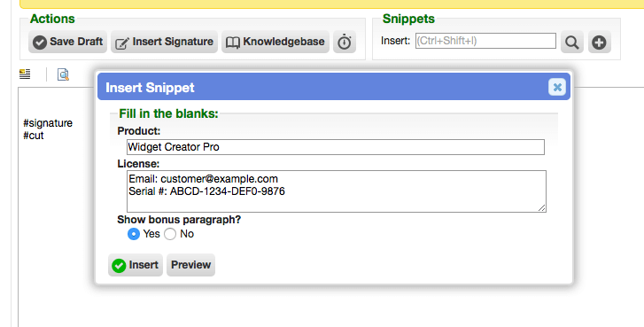Image resolution: width=644 pixels, height=327 pixels.
Task: Click the License textarea resize handle
Action: [x=542, y=208]
